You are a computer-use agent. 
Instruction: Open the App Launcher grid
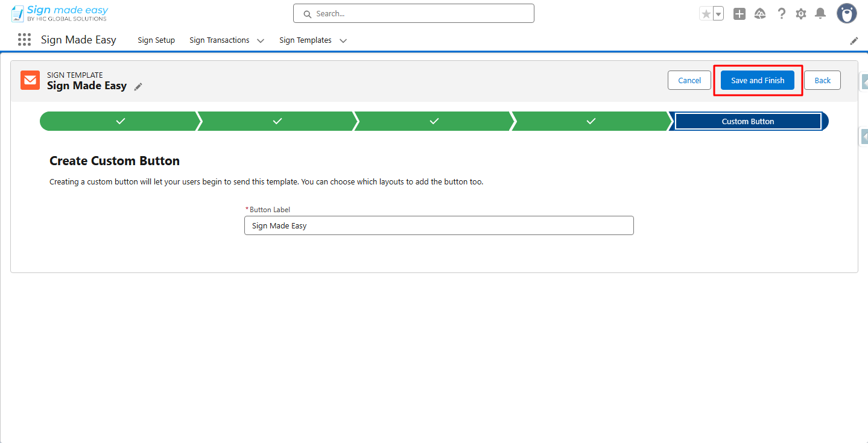(24, 39)
